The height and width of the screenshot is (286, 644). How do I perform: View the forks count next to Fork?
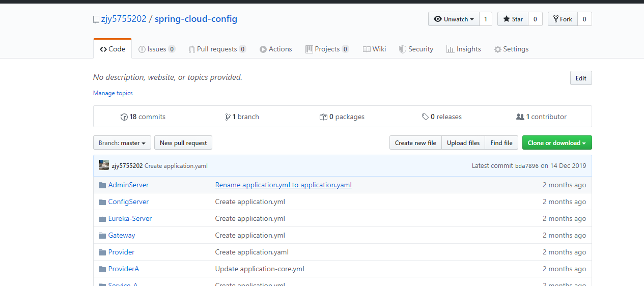pyautogui.click(x=584, y=19)
